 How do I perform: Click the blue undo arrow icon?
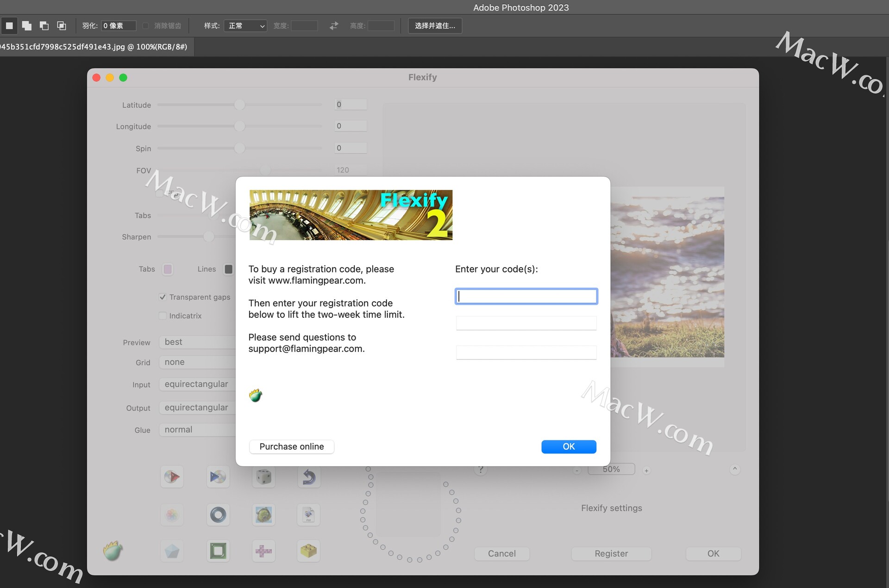coord(309,477)
